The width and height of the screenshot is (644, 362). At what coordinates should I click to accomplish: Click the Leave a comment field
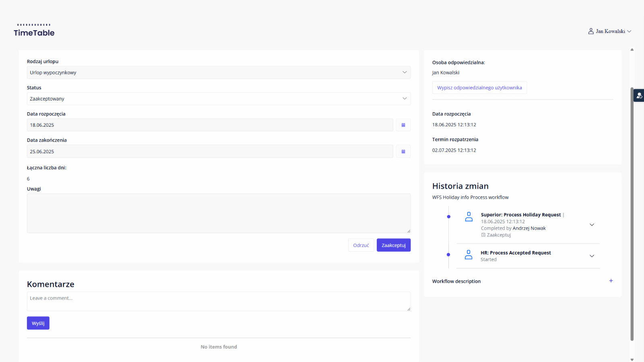coord(219,301)
